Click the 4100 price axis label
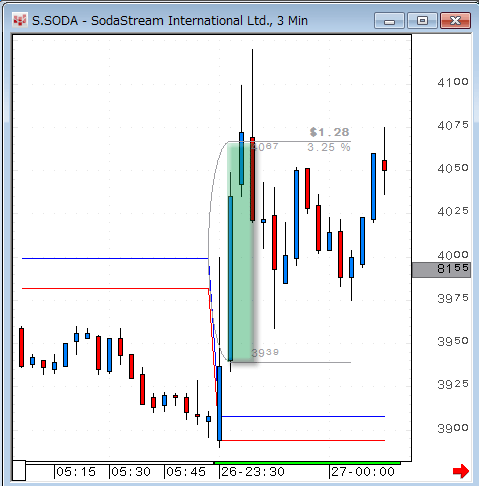479x486 pixels. [453, 82]
